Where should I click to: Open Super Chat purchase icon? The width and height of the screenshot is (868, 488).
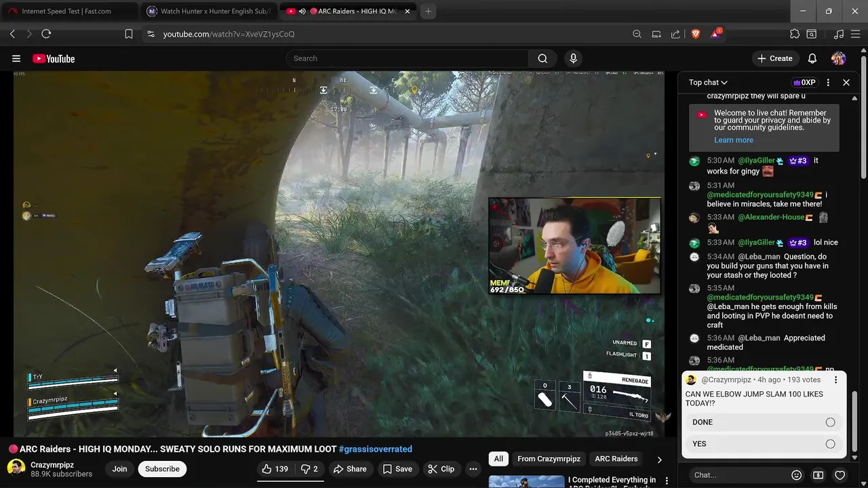tap(818, 475)
